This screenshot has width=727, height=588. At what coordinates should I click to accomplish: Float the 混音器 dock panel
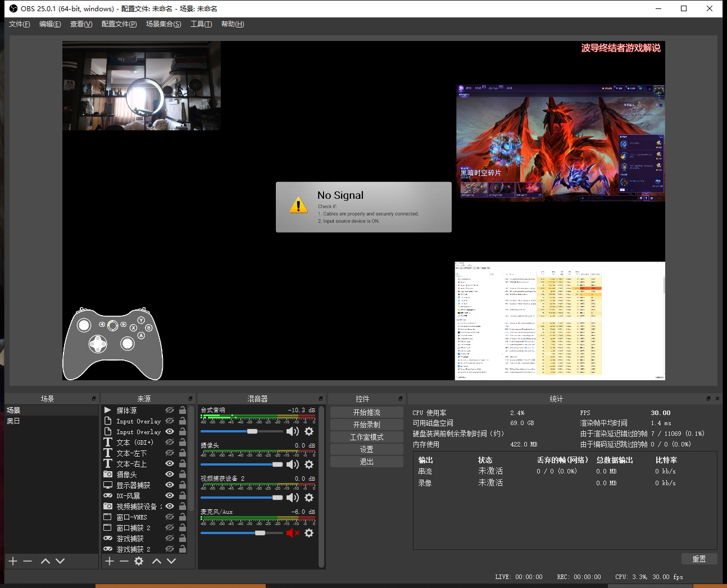(321, 399)
